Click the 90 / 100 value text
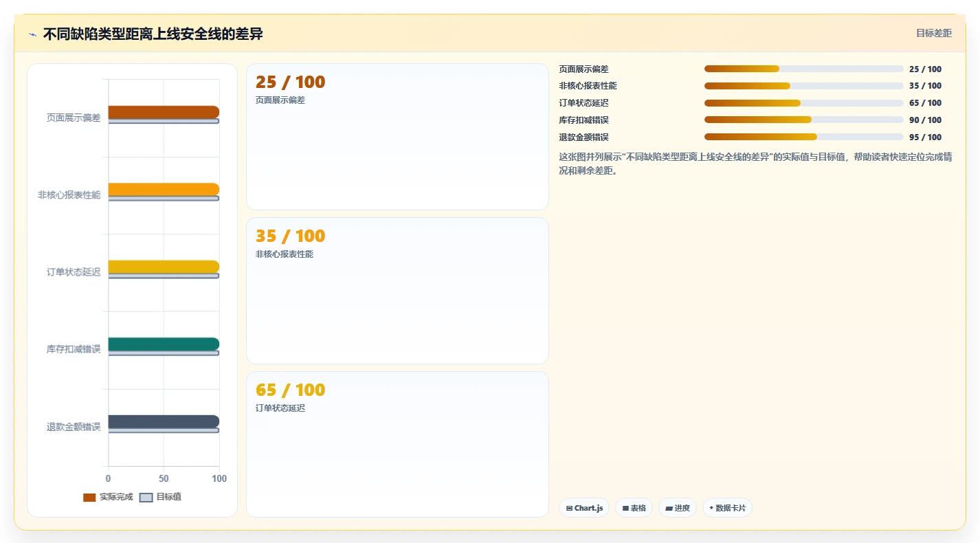This screenshot has height=543, width=980. click(x=925, y=120)
